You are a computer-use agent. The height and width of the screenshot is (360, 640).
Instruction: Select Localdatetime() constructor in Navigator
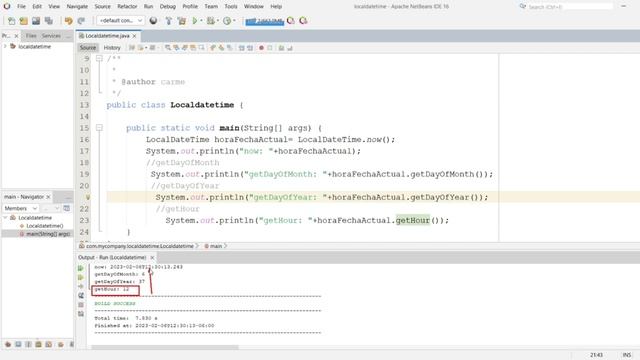point(45,226)
